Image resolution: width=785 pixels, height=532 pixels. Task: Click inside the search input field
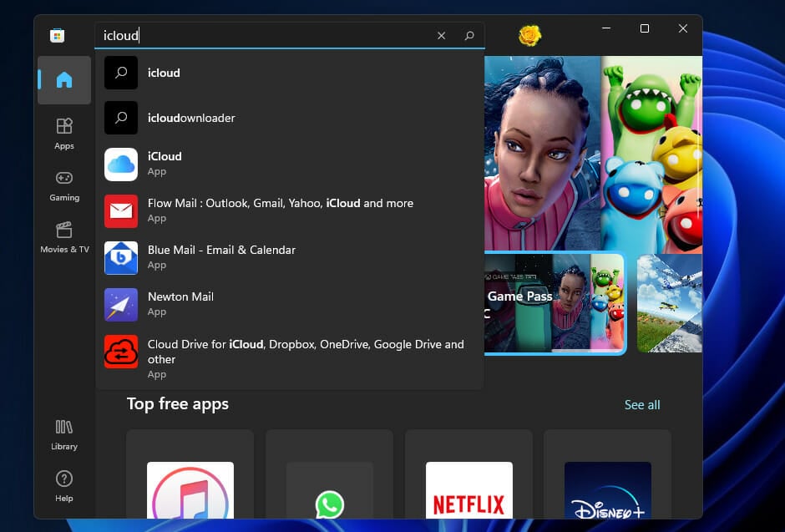pyautogui.click(x=251, y=35)
